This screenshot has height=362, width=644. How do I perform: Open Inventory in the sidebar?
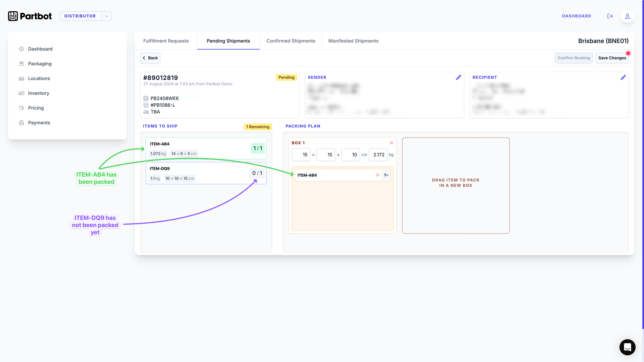click(39, 93)
